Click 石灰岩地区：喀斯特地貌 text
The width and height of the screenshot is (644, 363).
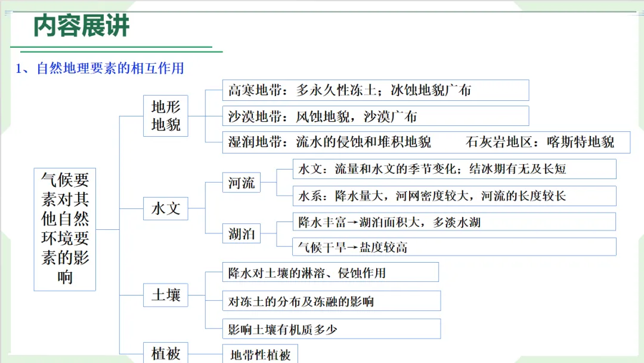(540, 142)
